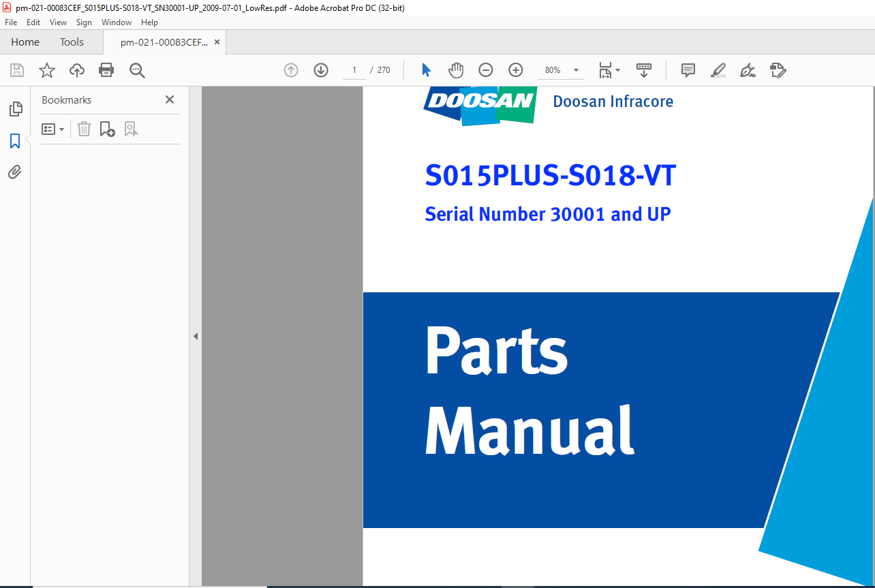Open the Sign document pen icon
Image resolution: width=875 pixels, height=588 pixels.
[x=748, y=70]
